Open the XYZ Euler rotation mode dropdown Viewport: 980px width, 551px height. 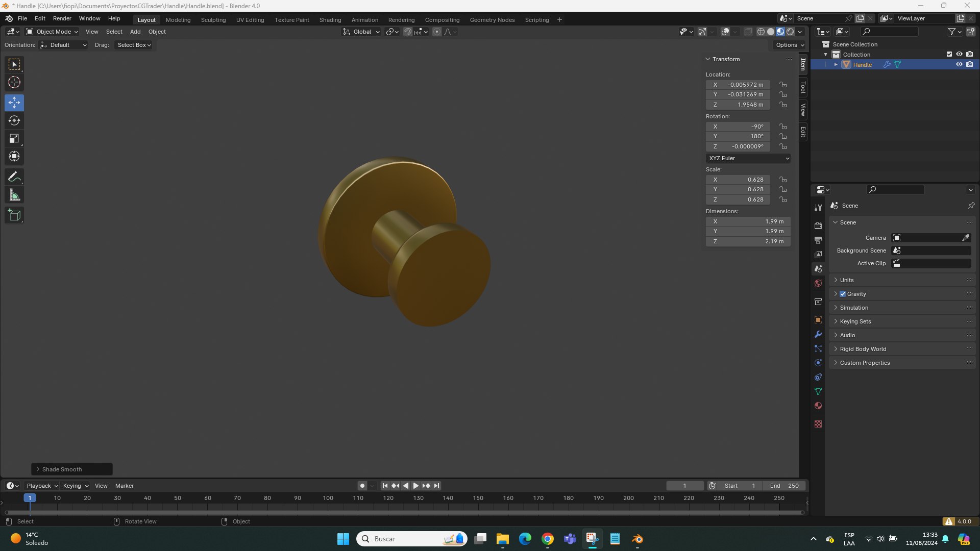point(748,158)
